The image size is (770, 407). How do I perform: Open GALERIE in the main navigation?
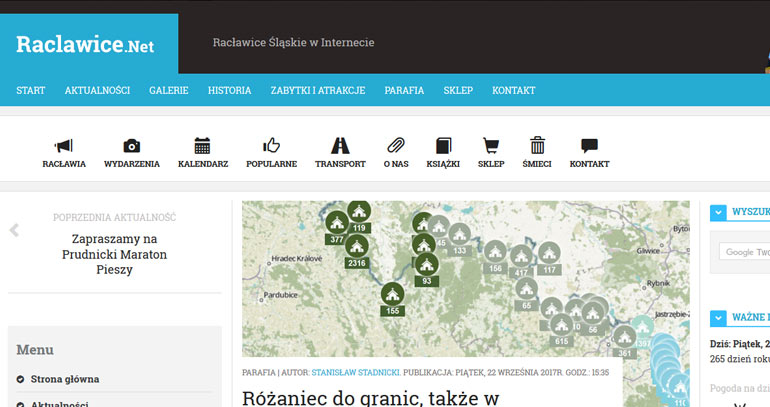(169, 90)
